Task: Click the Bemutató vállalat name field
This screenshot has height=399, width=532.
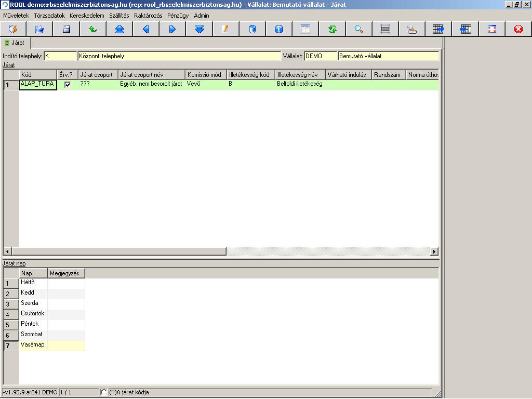Action: [389, 56]
